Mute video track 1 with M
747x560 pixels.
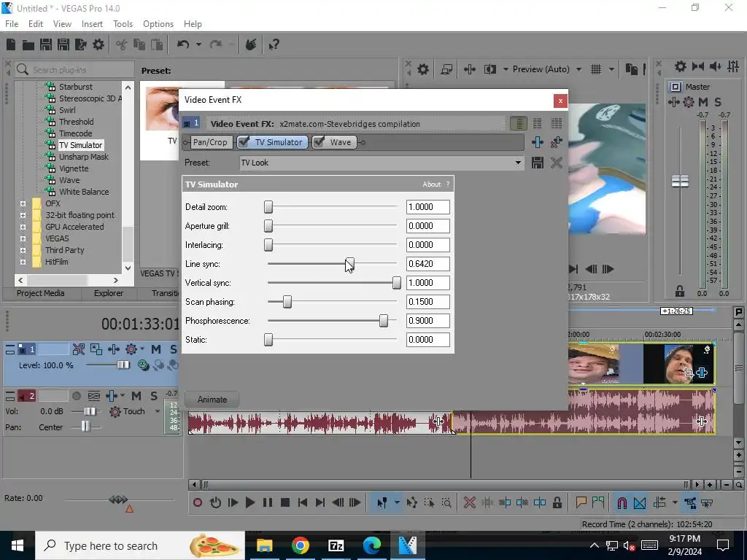point(156,349)
